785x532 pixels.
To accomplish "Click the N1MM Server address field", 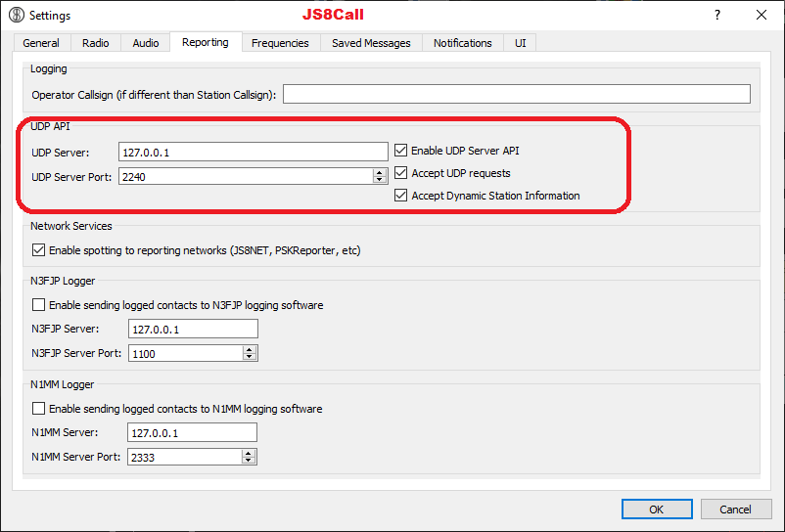I will [192, 432].
